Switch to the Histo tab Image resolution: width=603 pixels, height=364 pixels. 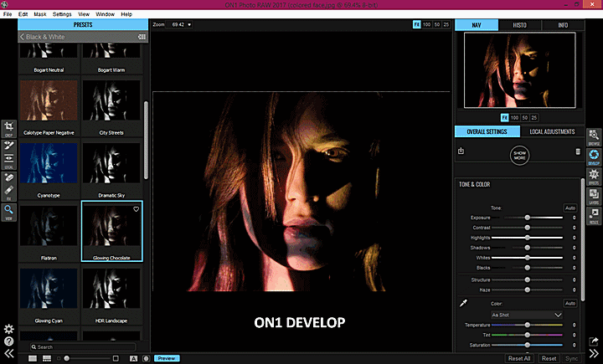click(519, 25)
